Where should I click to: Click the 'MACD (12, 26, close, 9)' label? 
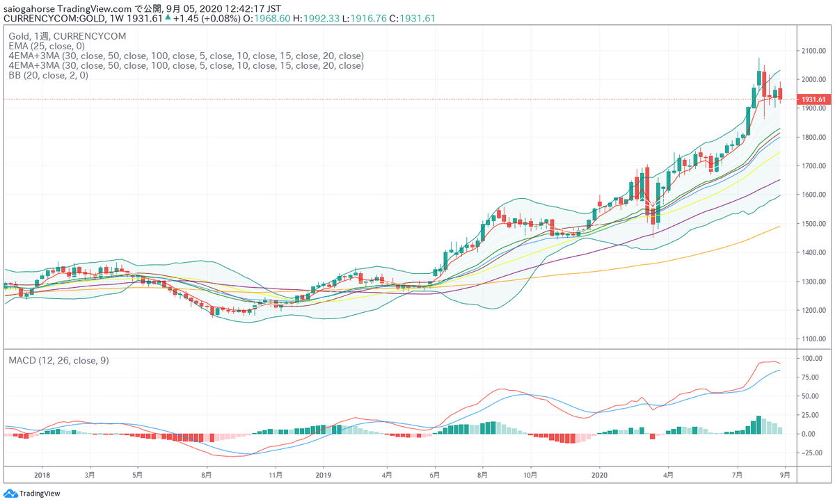pos(58,360)
